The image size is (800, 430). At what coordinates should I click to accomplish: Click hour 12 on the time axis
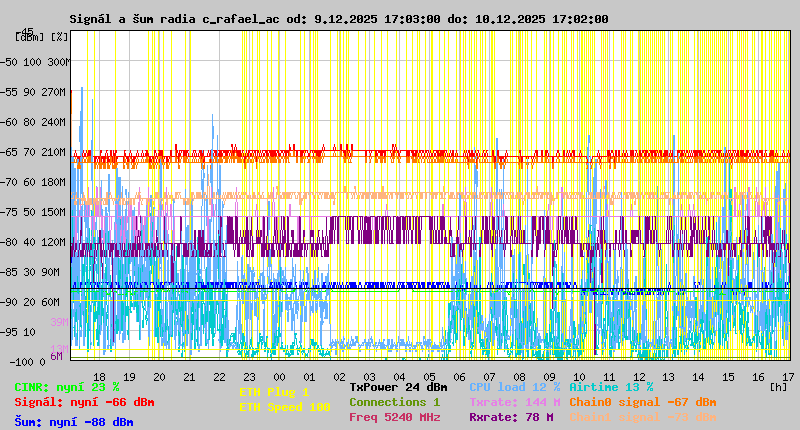tap(638, 376)
